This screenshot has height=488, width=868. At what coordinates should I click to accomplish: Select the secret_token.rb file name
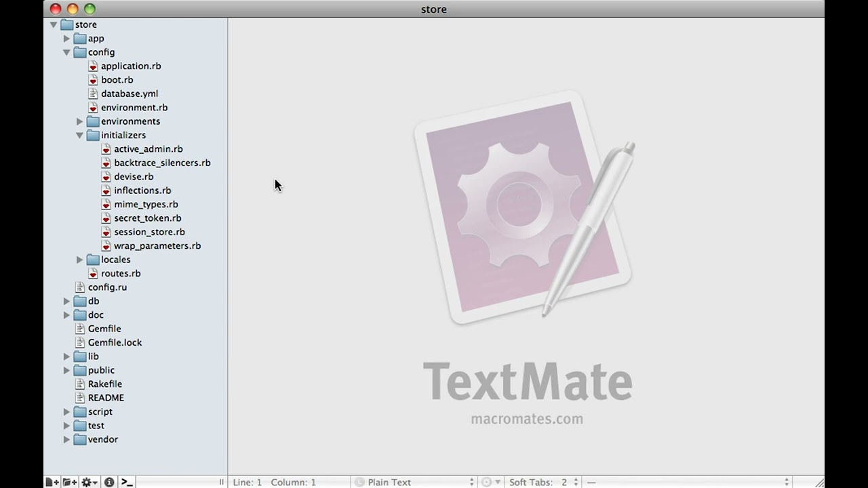148,218
